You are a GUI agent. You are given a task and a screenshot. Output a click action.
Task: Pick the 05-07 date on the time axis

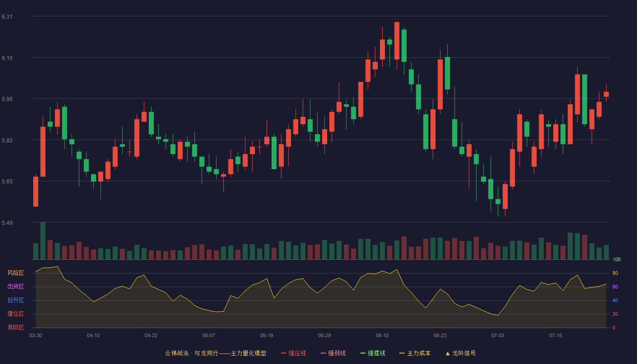pyautogui.click(x=209, y=335)
